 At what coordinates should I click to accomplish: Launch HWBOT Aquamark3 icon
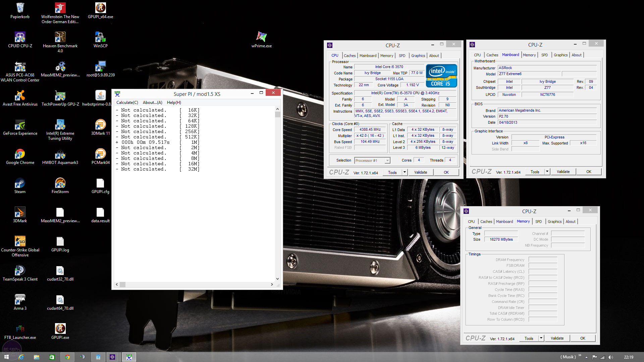pos(60,157)
